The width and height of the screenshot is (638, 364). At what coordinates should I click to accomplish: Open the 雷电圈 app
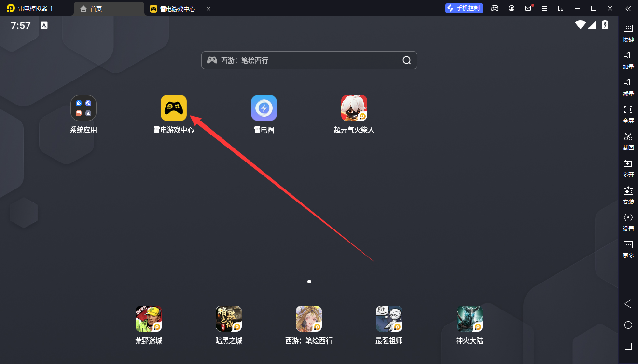(264, 108)
